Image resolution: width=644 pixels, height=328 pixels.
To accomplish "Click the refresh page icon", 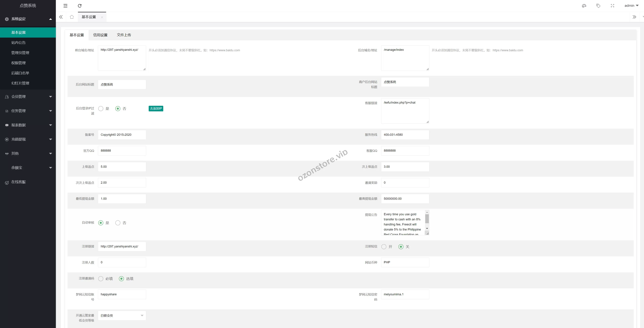I will 80,6.
